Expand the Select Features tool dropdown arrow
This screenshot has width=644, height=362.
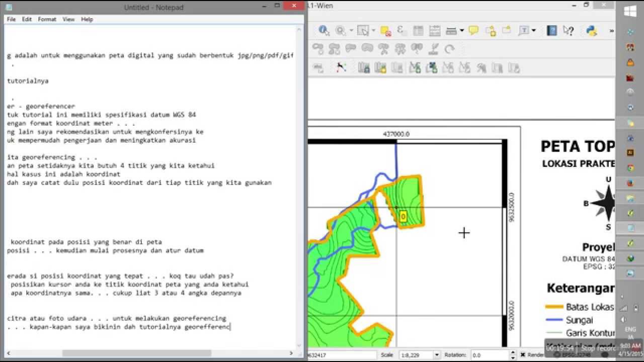click(373, 31)
